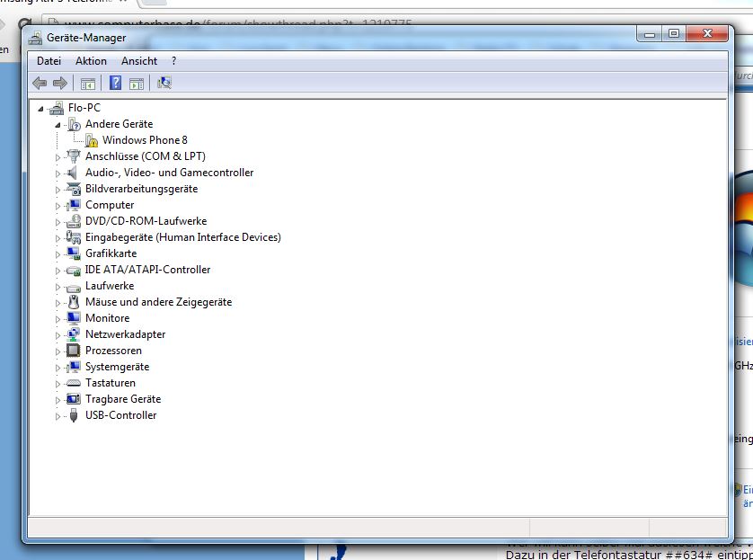Screen dimensions: 753x560
Task: Collapse the Andere Geräte node
Action: click(58, 125)
